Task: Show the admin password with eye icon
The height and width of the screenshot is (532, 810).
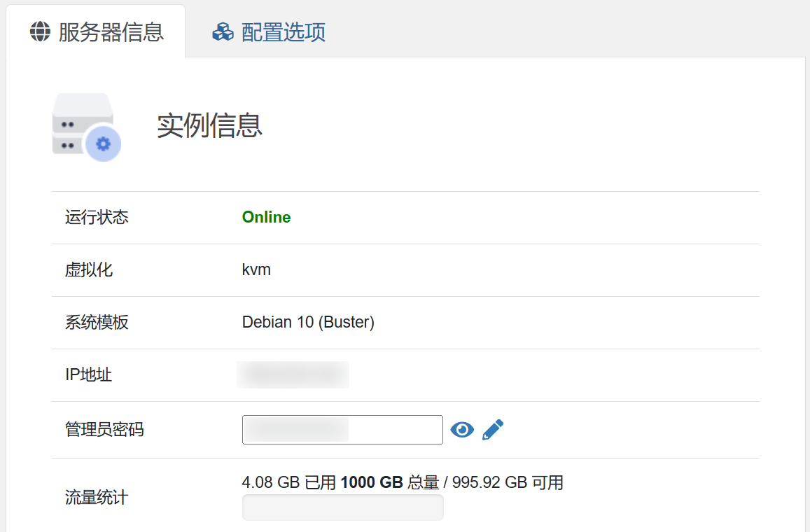Action: [462, 430]
